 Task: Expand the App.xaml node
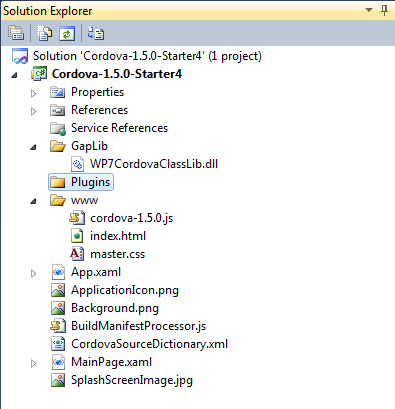[x=33, y=273]
